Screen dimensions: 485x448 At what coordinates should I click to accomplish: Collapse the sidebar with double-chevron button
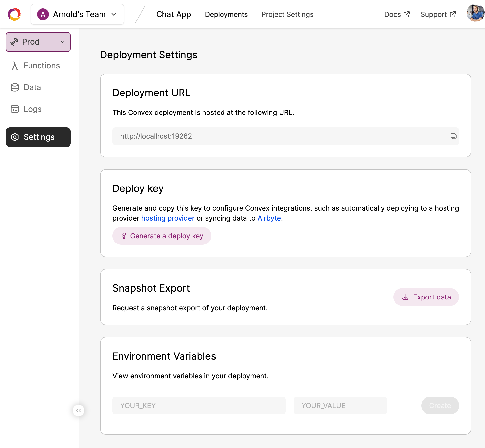tap(79, 411)
